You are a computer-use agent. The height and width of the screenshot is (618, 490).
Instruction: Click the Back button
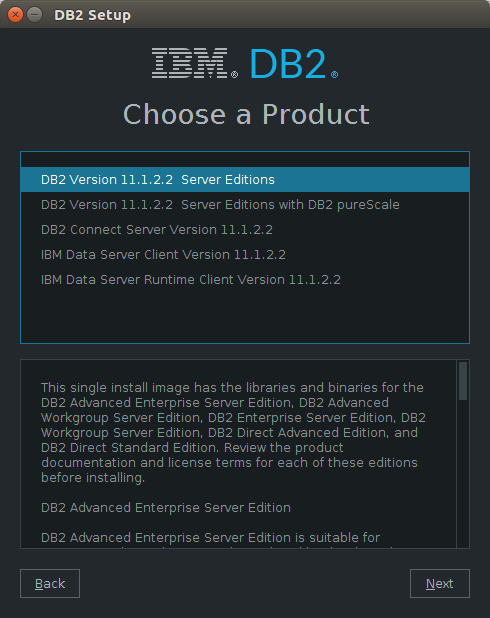click(50, 583)
